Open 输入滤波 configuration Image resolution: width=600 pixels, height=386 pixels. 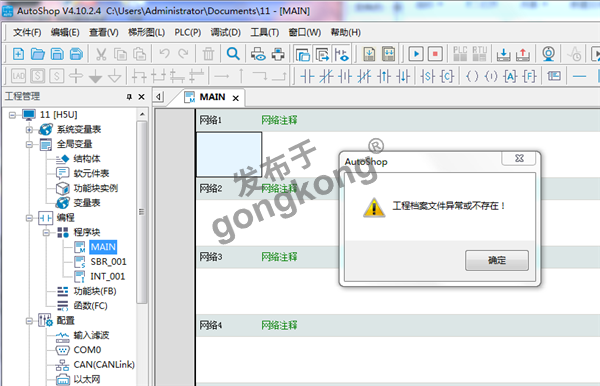pyautogui.click(x=91, y=336)
